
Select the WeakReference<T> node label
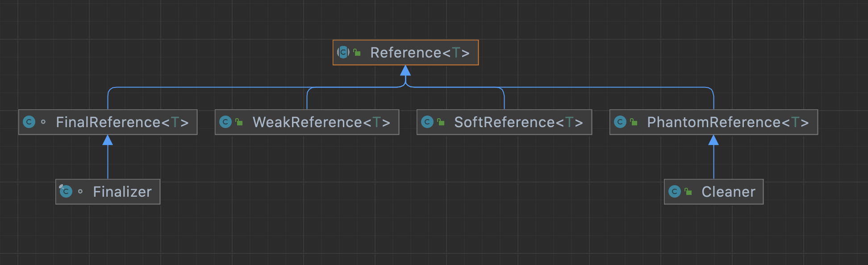pos(321,122)
